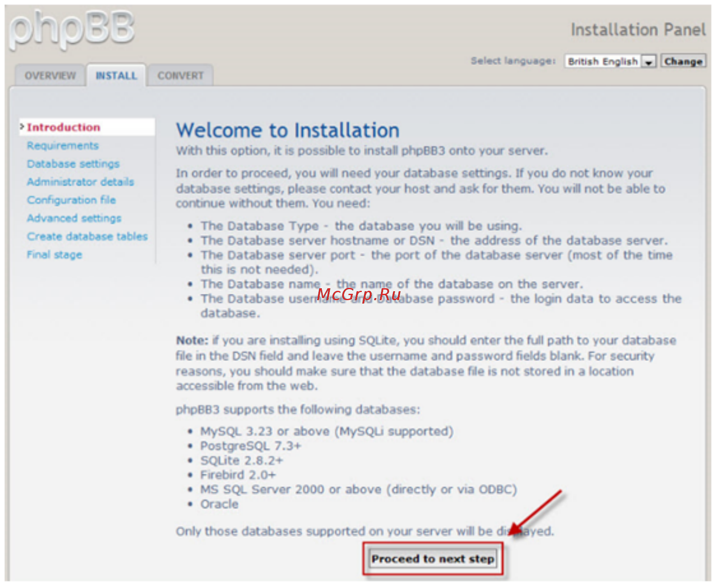Screen dimensions: 713x588
Task: Open Database settings in sidebar
Action: 73,164
